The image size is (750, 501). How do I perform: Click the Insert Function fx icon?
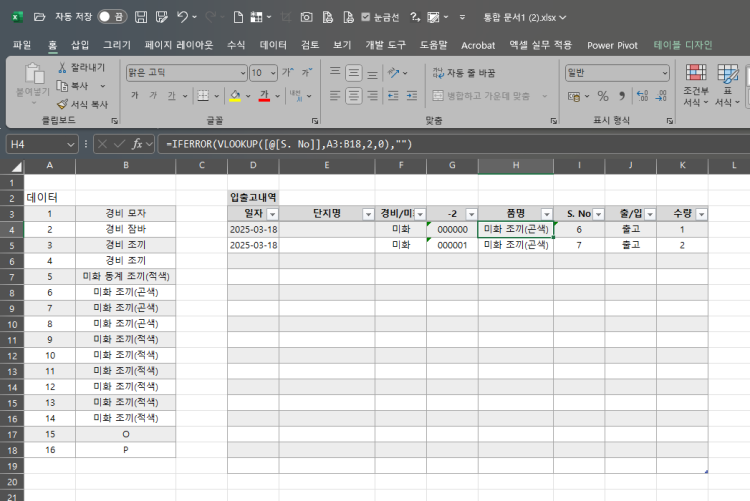138,144
